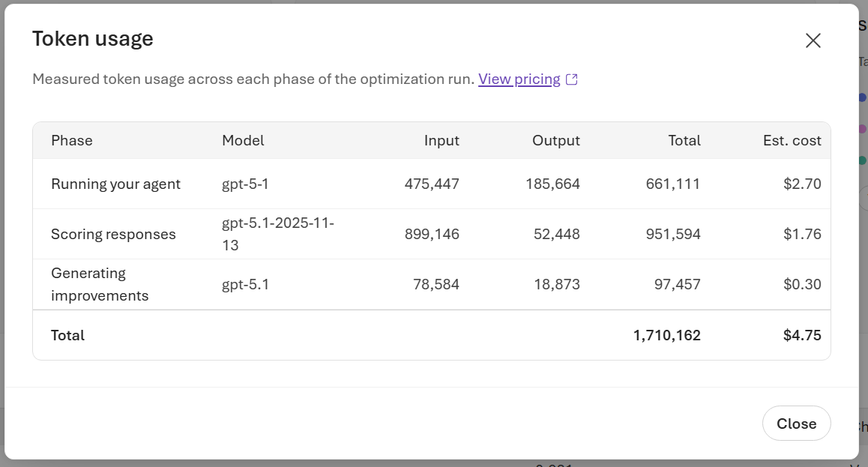
Task: Select the Est. cost column header
Action: tap(792, 140)
